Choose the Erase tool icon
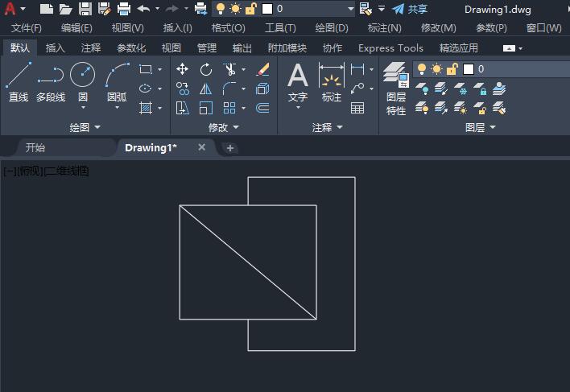 [x=262, y=69]
